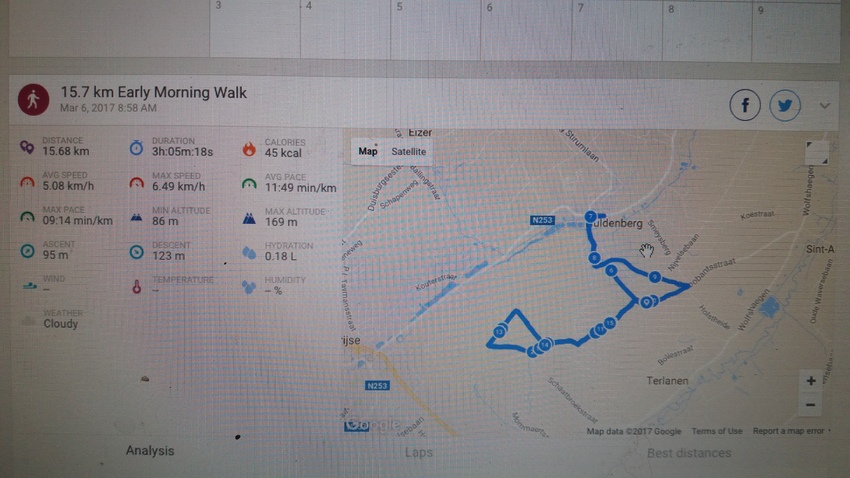Click the workout title 15.7 km Early Morning Walk
Image resolution: width=850 pixels, height=478 pixels.
tap(153, 93)
